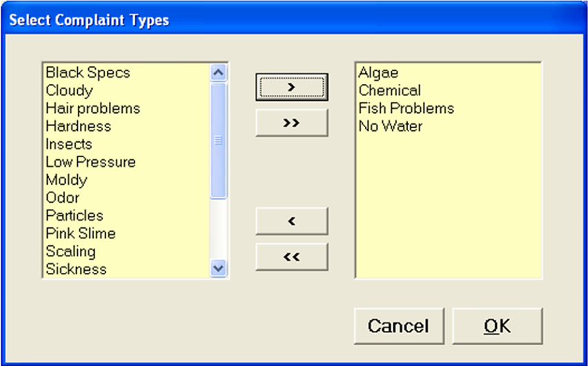
Task: Select Black Specs in the available list
Action: (x=88, y=72)
